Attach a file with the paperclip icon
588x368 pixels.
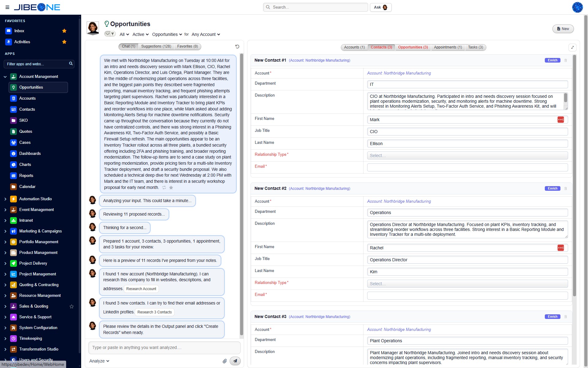pos(225,361)
